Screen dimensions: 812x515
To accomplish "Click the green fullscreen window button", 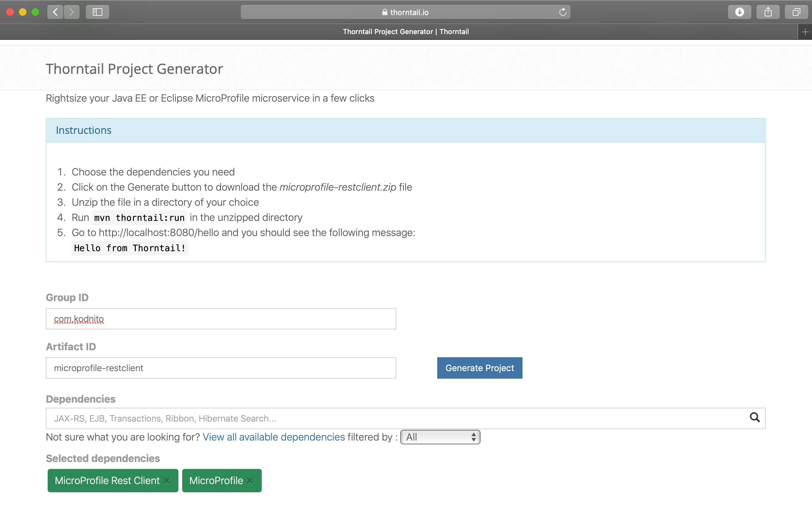I will (x=35, y=12).
